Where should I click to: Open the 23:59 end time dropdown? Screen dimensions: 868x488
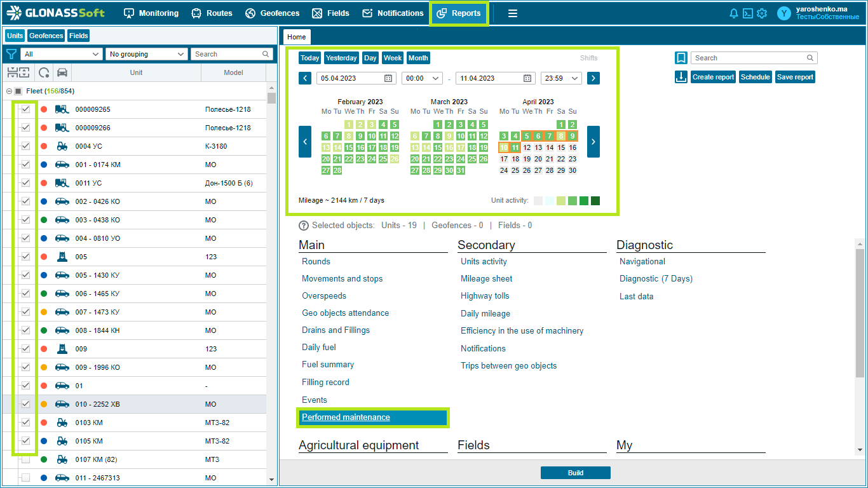pos(561,78)
